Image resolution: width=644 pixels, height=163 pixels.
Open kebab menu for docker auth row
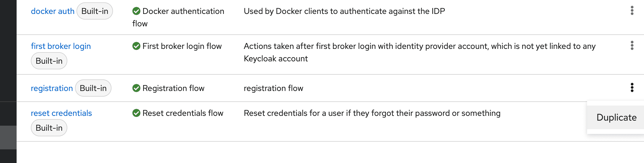point(632,11)
